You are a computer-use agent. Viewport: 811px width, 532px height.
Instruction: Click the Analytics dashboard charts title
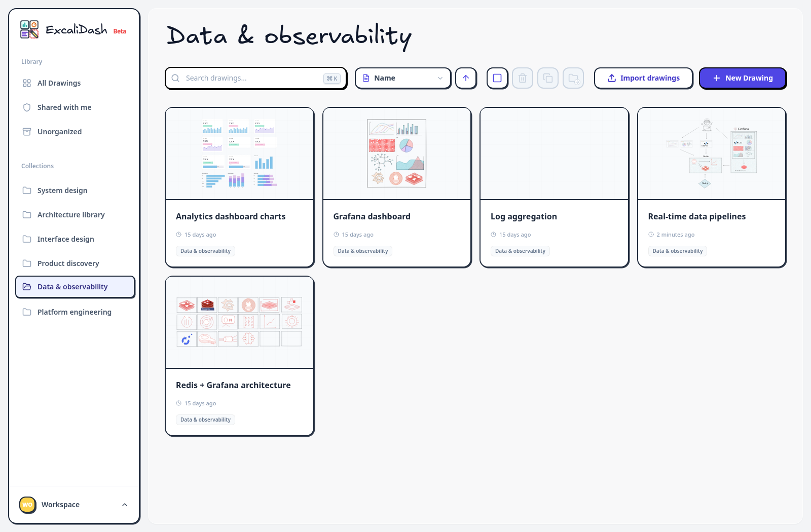(231, 216)
